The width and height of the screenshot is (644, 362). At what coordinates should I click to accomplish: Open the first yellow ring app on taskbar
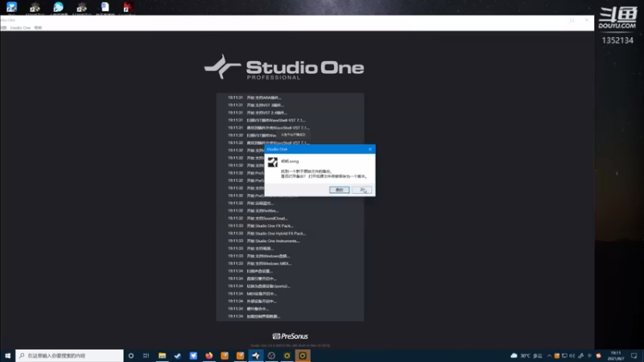click(x=287, y=356)
